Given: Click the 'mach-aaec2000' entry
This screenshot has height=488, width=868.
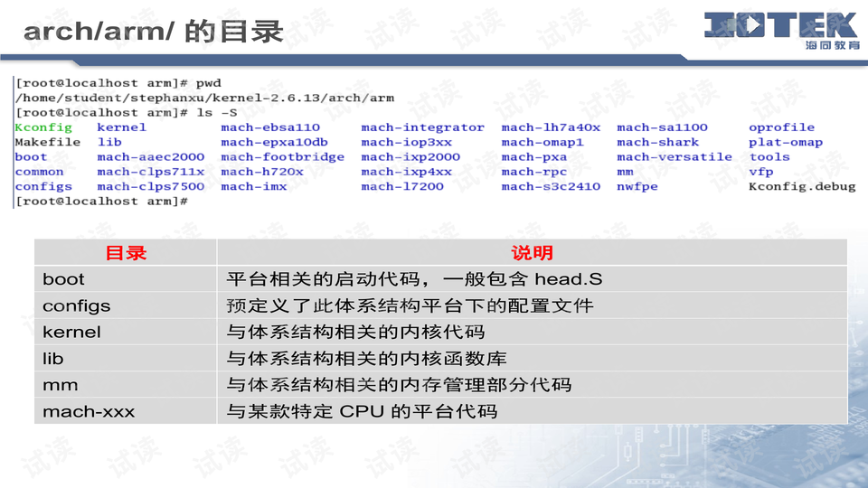Looking at the screenshot, I should click(x=151, y=157).
